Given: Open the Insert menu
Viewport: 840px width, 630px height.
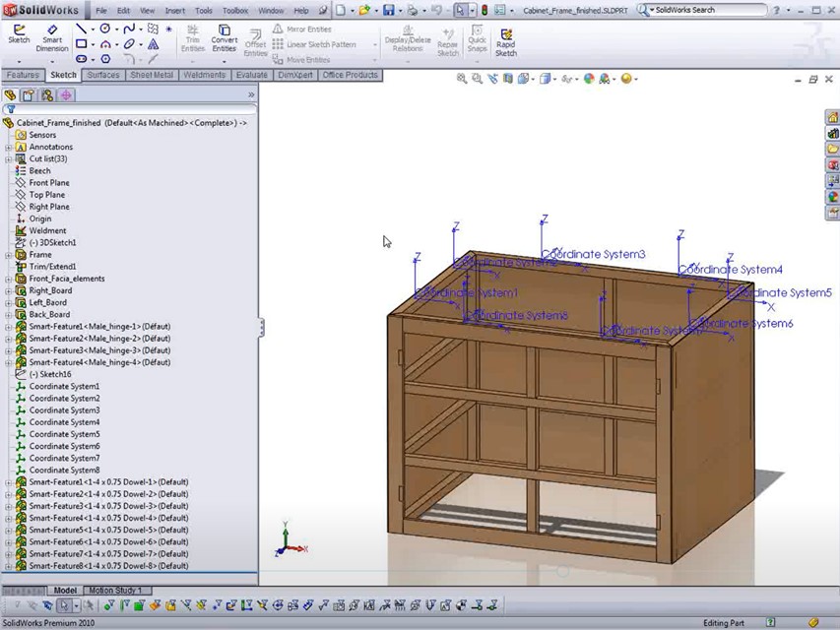Looking at the screenshot, I should pyautogui.click(x=174, y=11).
